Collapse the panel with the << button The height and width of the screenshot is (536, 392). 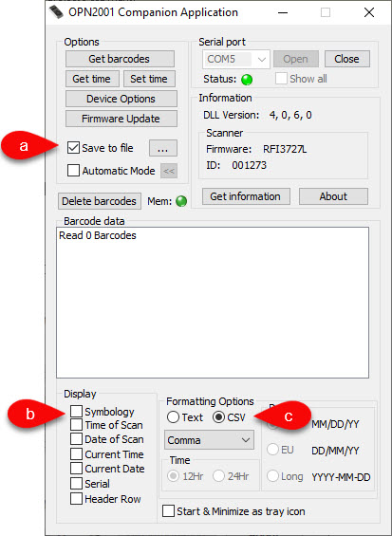point(169,171)
